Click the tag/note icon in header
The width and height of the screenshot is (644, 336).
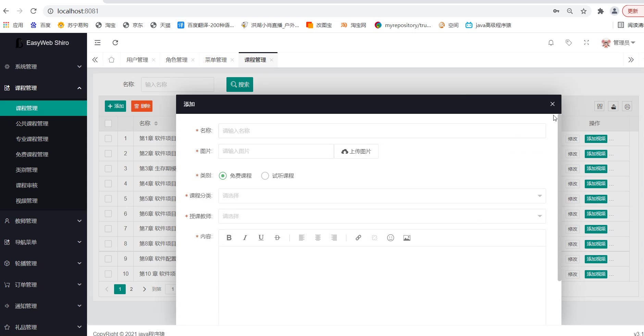click(569, 43)
